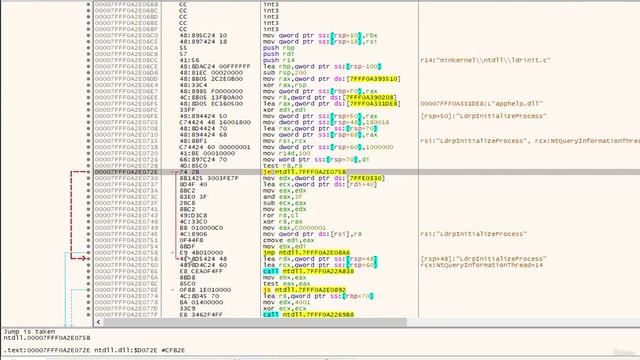Toggle breakpoint dot on jmp ntdll.7FFF0A2E08A6 row
The image size is (640, 360).
point(88,253)
